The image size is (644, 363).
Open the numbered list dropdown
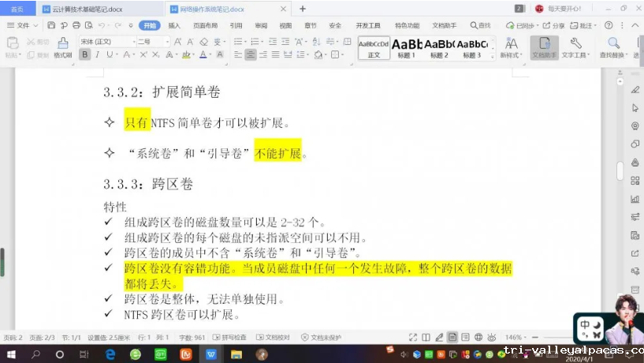tap(262, 42)
